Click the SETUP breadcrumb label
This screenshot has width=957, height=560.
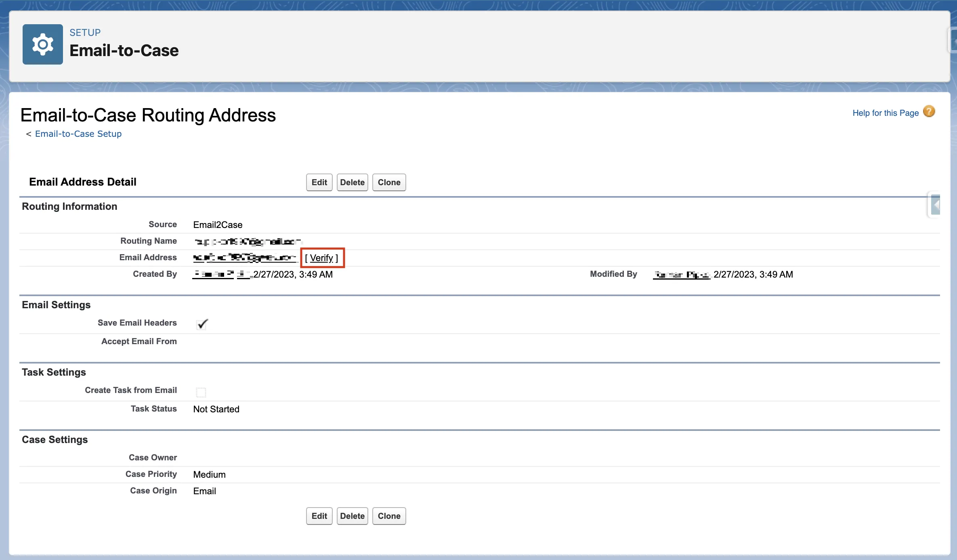pos(85,32)
